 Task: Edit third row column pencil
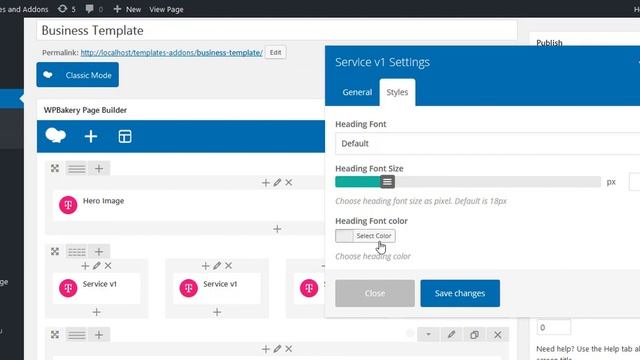point(277,349)
